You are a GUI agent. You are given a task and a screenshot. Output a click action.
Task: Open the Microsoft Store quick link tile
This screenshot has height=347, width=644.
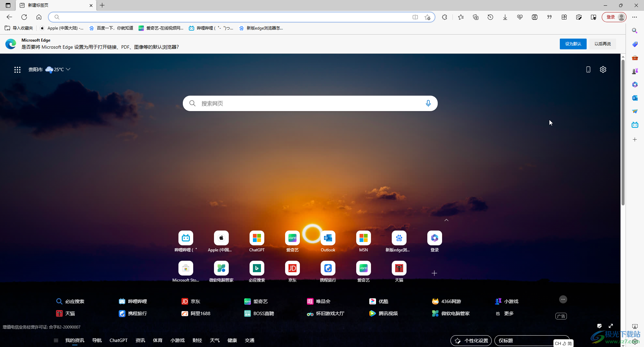coord(186,272)
